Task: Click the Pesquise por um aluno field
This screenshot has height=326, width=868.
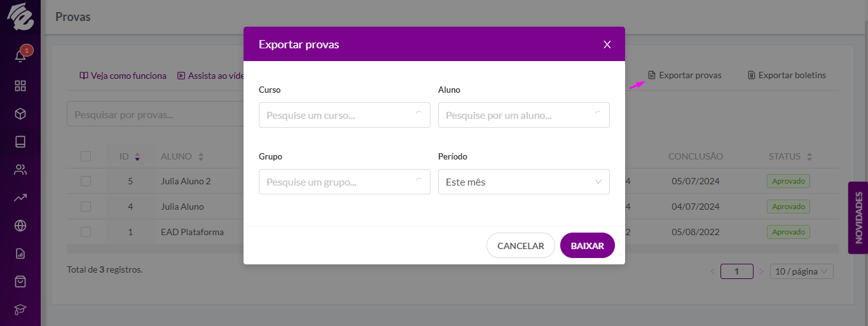Action: click(524, 115)
